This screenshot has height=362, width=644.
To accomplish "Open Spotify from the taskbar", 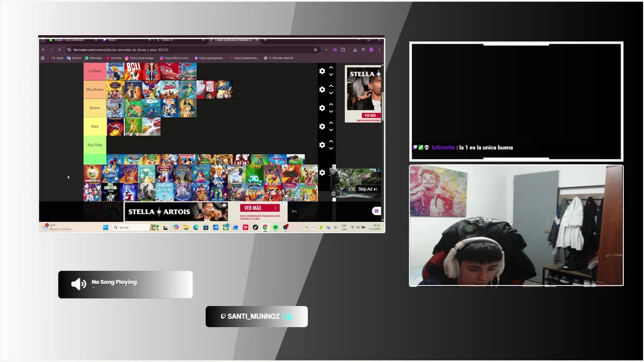I will [x=276, y=227].
